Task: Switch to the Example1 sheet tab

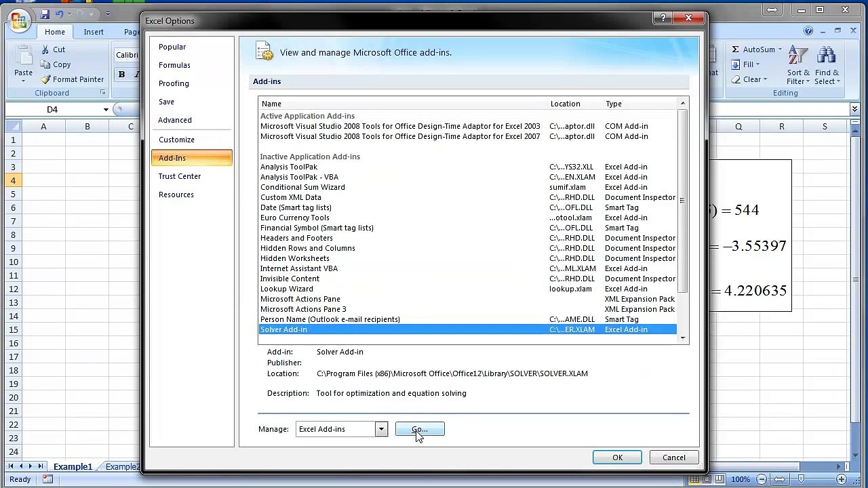Action: [73, 466]
